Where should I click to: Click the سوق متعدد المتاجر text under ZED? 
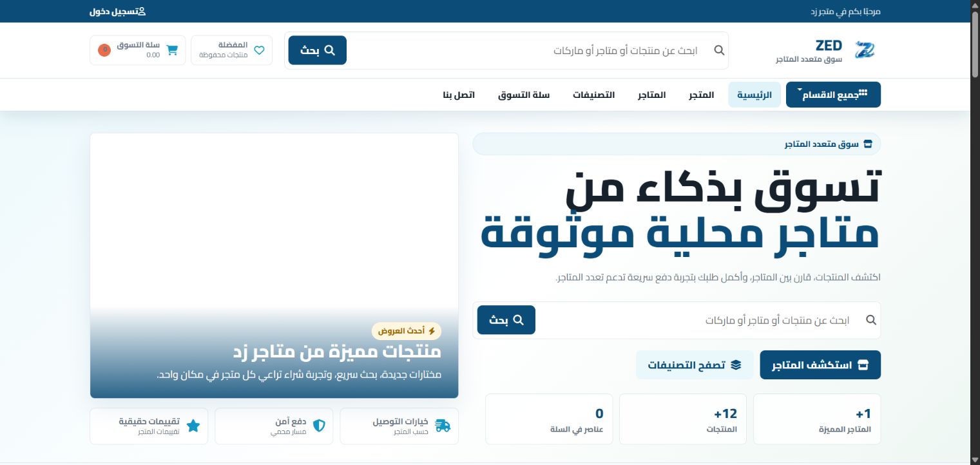pos(809,59)
